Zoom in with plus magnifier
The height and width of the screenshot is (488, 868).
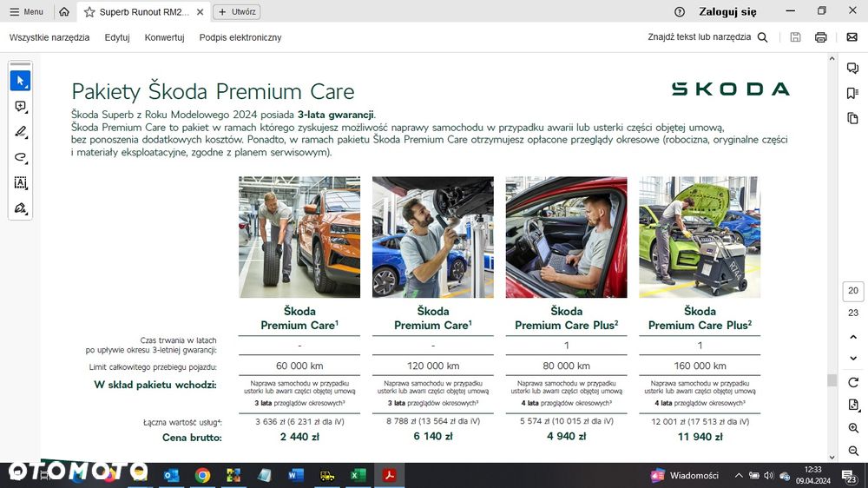click(x=853, y=427)
